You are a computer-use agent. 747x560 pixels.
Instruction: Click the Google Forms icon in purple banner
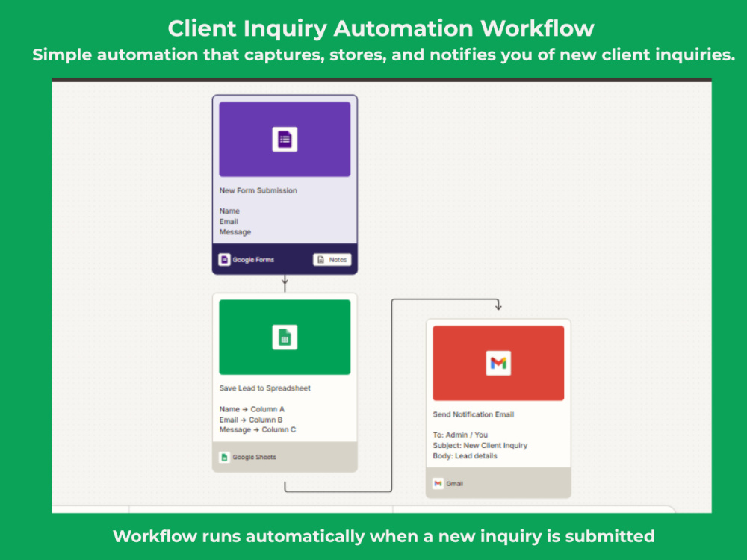click(285, 140)
